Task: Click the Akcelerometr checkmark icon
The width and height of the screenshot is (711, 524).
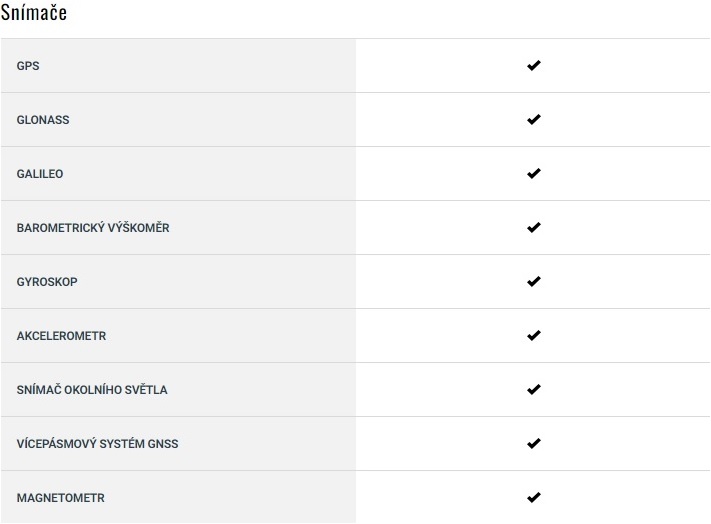Action: pyautogui.click(x=533, y=336)
